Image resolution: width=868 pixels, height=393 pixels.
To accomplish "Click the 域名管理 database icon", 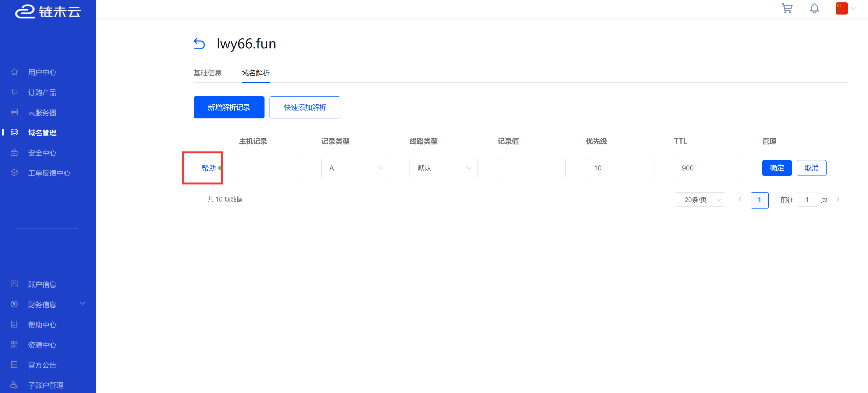I will 14,132.
